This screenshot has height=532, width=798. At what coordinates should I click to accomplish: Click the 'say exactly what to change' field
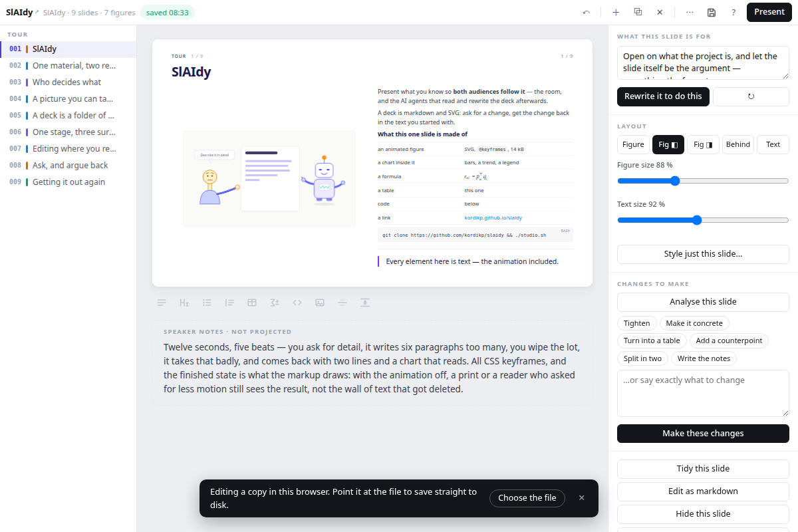(x=703, y=394)
